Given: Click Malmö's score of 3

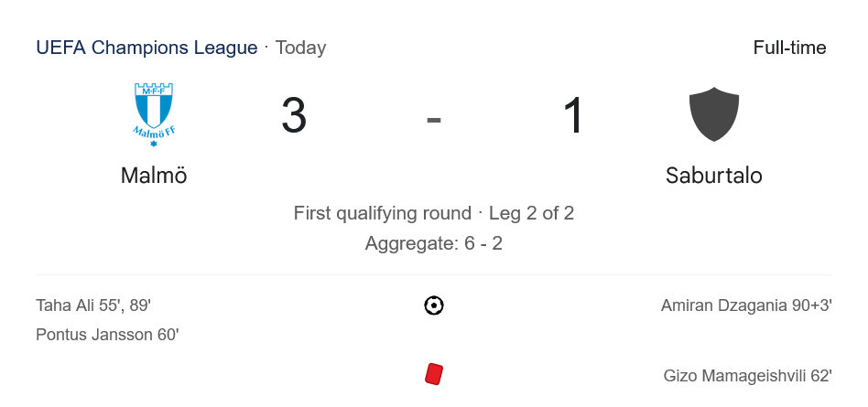Looking at the screenshot, I should click(294, 116).
